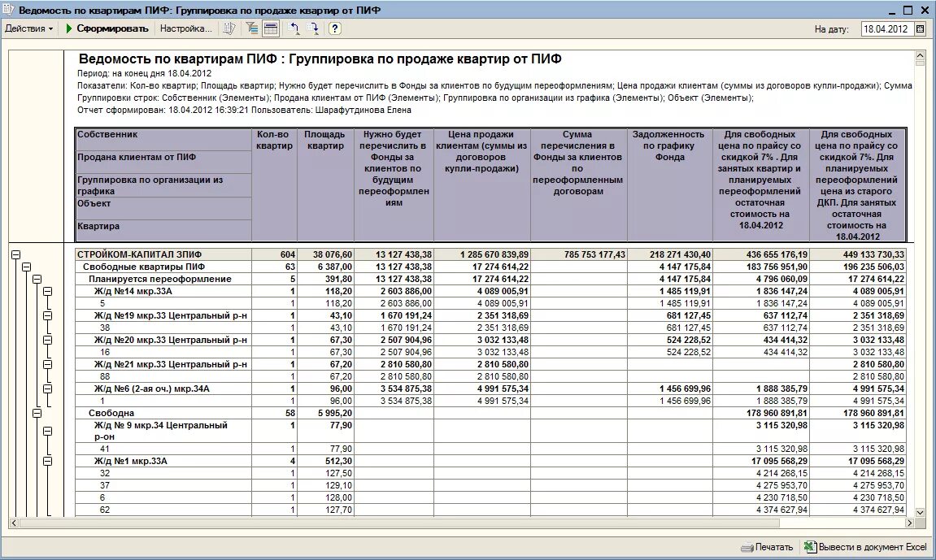Click Сформировать to generate the report

(107, 28)
